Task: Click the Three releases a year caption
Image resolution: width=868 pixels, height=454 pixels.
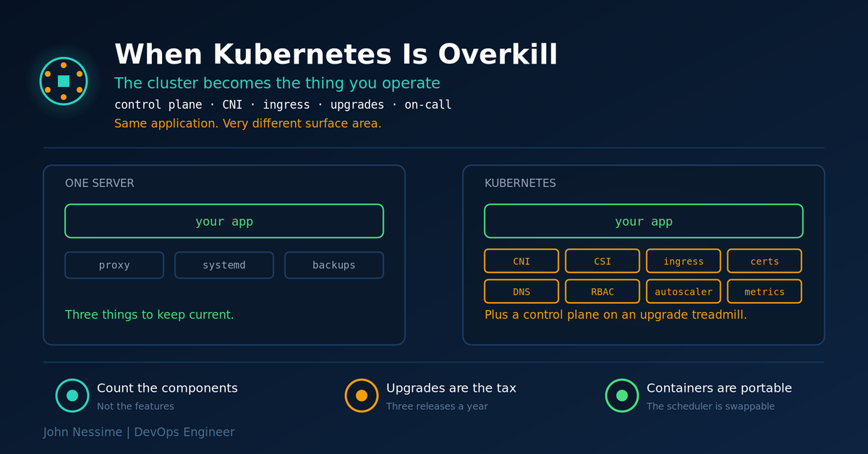Action: coord(437,406)
